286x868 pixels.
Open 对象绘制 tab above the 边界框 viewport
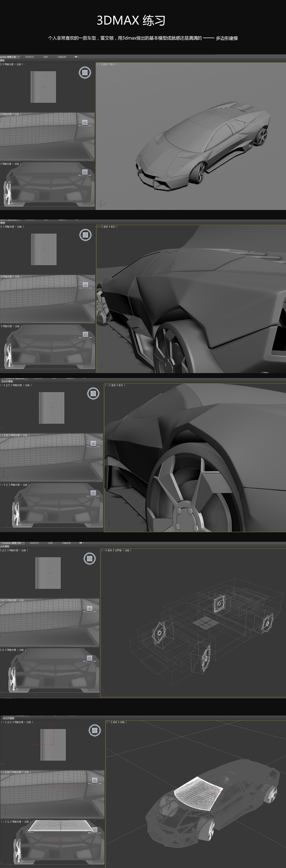(66, 543)
